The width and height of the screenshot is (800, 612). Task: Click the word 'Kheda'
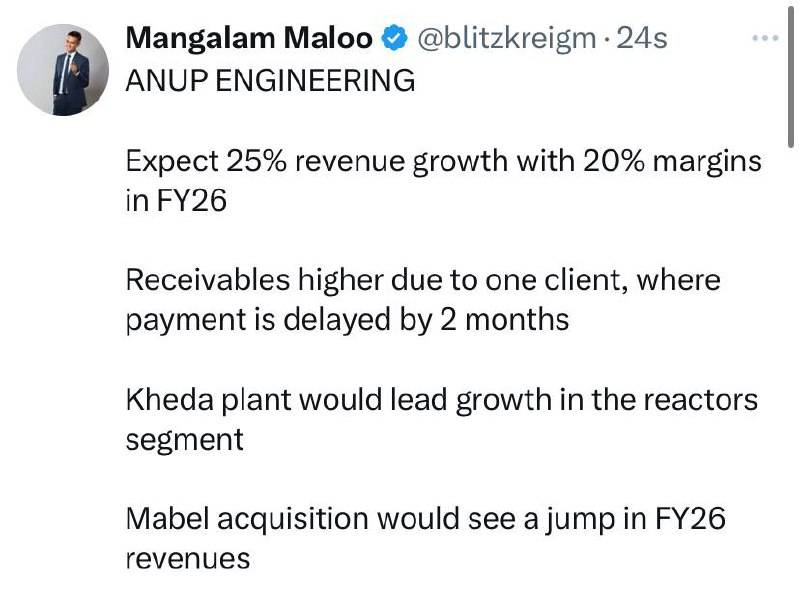(169, 400)
